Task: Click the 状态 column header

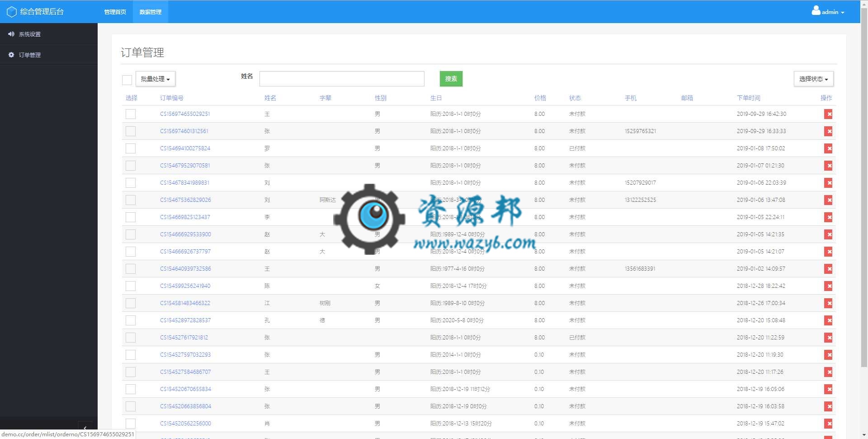Action: 575,98
